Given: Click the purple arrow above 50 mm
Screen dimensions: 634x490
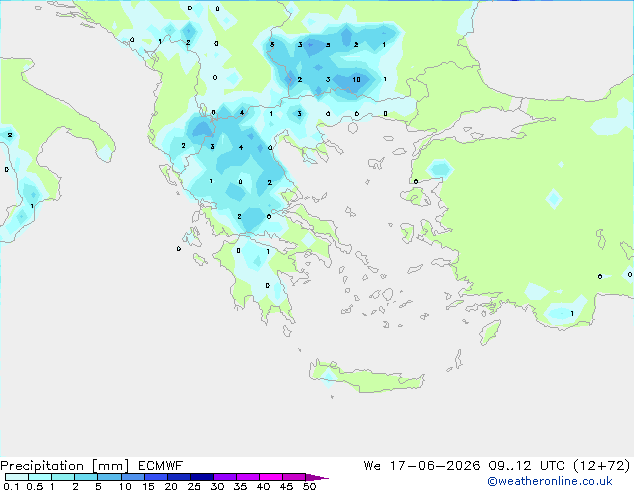Looking at the screenshot, I should pyautogui.click(x=317, y=477).
